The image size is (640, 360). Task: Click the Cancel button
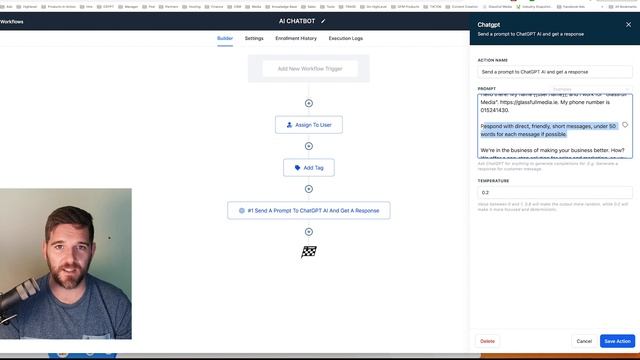click(x=584, y=341)
